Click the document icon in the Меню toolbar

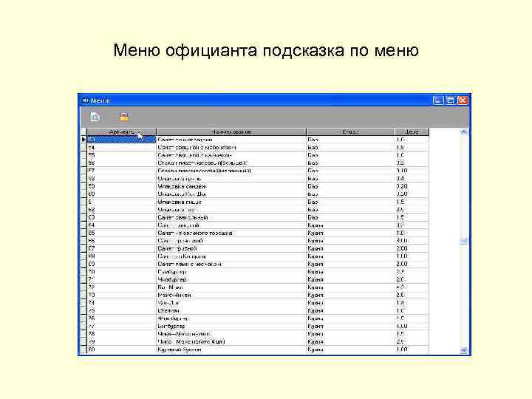click(x=95, y=117)
